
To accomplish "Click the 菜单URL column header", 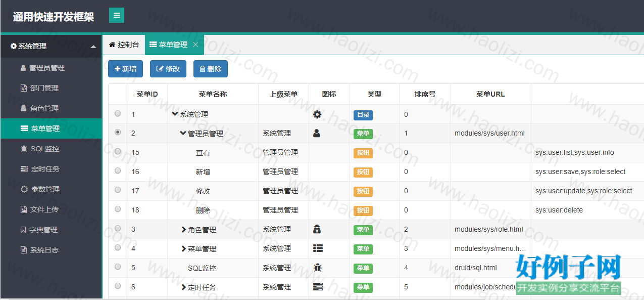I will [x=490, y=94].
